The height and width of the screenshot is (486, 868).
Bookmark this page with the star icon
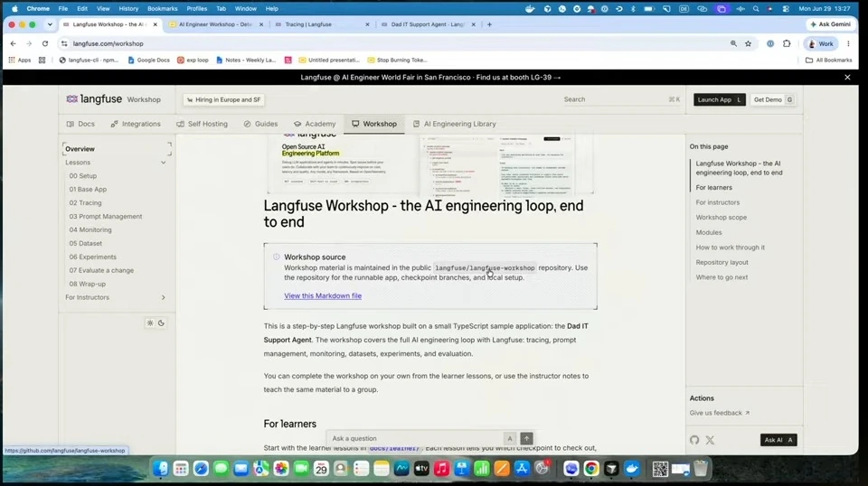pos(748,43)
